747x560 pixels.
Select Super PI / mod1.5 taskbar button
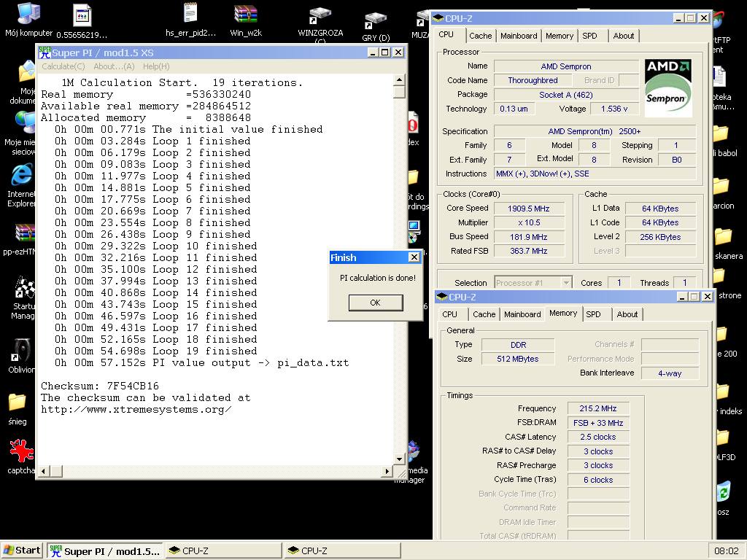[105, 551]
